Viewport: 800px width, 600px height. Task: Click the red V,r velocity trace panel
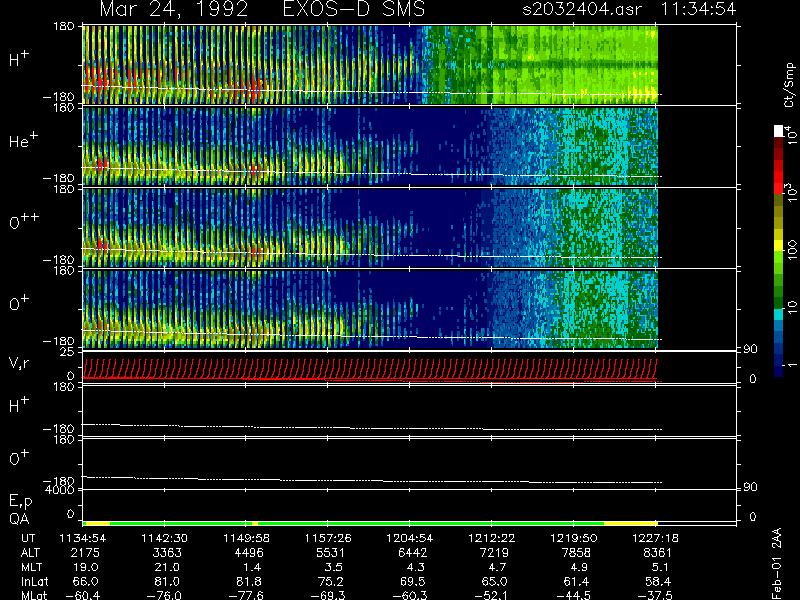tap(370, 369)
